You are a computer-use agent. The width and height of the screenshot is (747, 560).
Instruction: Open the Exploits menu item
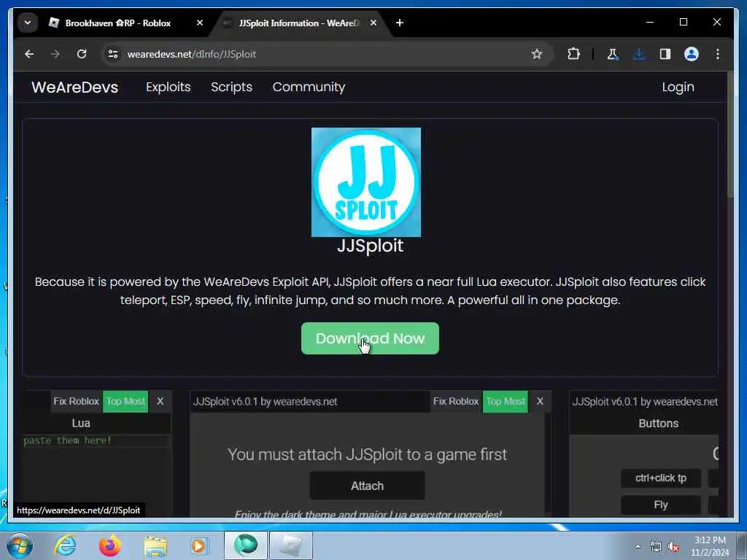[x=169, y=87]
